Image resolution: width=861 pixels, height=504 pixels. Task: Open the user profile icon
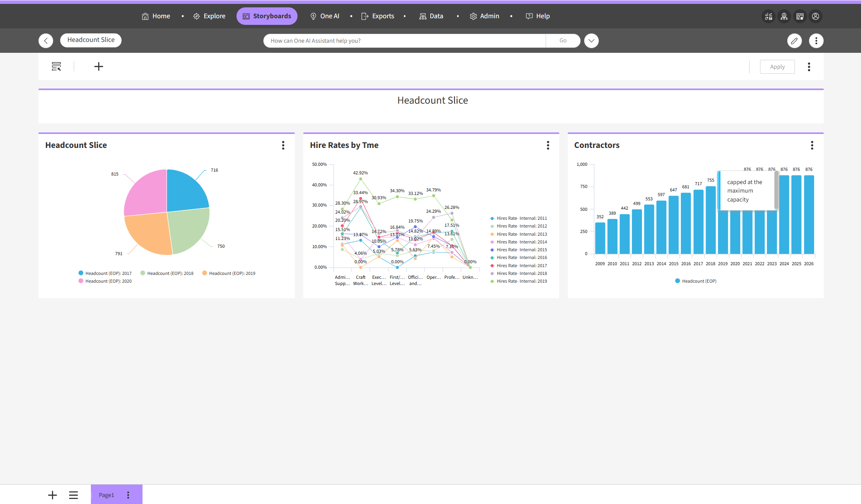coord(816,16)
